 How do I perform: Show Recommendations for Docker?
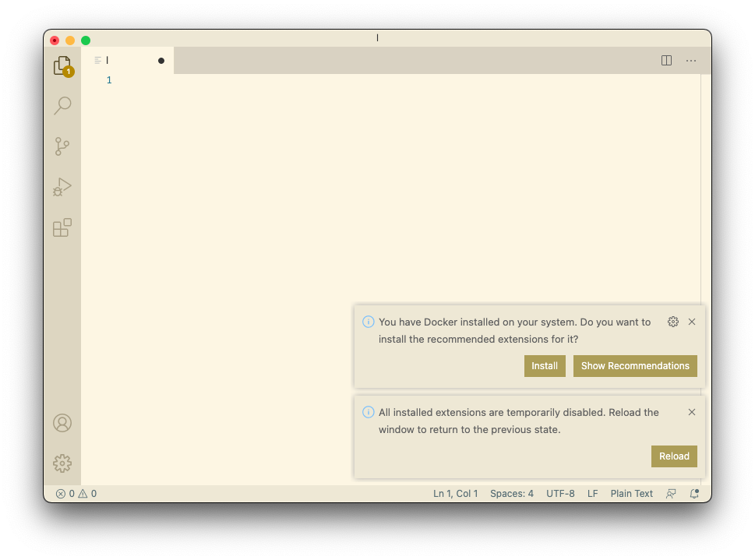pos(634,365)
